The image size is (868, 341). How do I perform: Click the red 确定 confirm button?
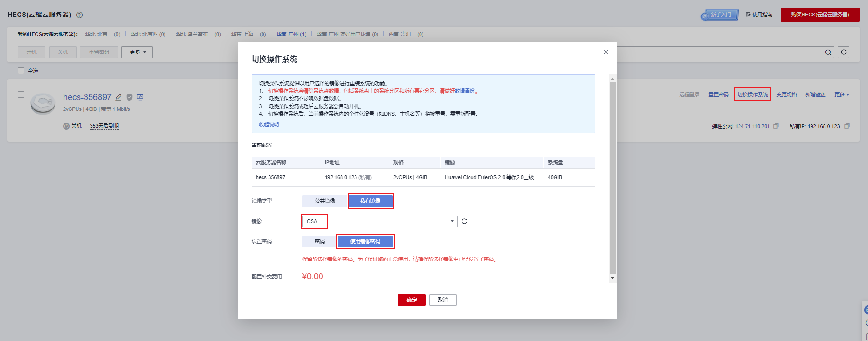coord(412,300)
